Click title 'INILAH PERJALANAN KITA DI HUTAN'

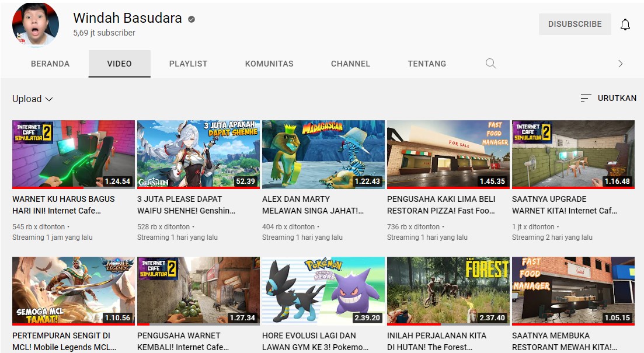coord(437,341)
